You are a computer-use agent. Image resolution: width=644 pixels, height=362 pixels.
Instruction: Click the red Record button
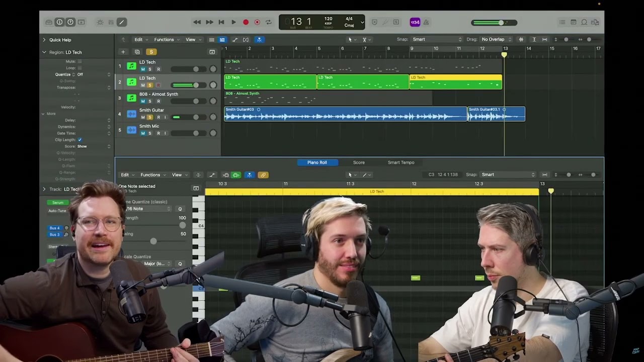246,22
